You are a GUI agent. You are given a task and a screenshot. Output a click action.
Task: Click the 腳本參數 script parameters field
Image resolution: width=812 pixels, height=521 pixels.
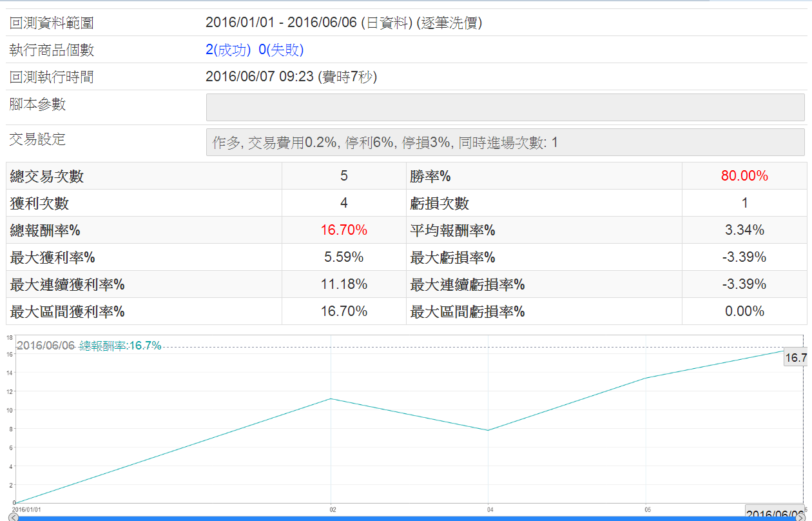505,107
